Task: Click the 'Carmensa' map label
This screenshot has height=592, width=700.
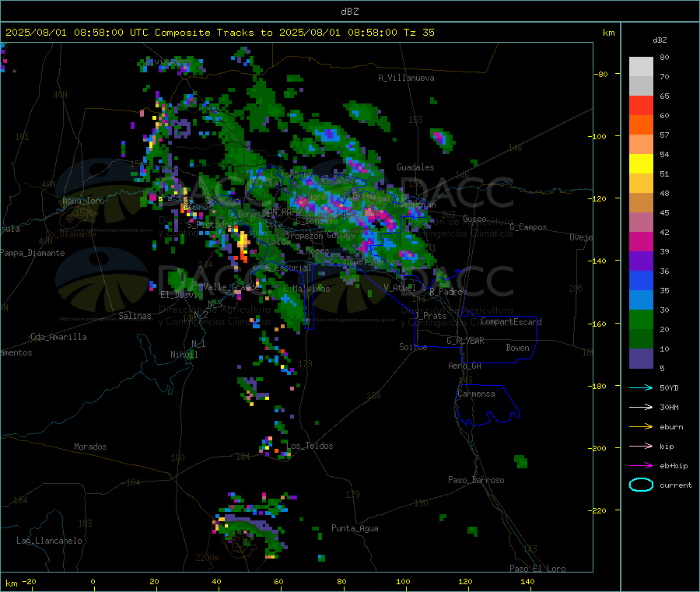Action: tap(476, 394)
